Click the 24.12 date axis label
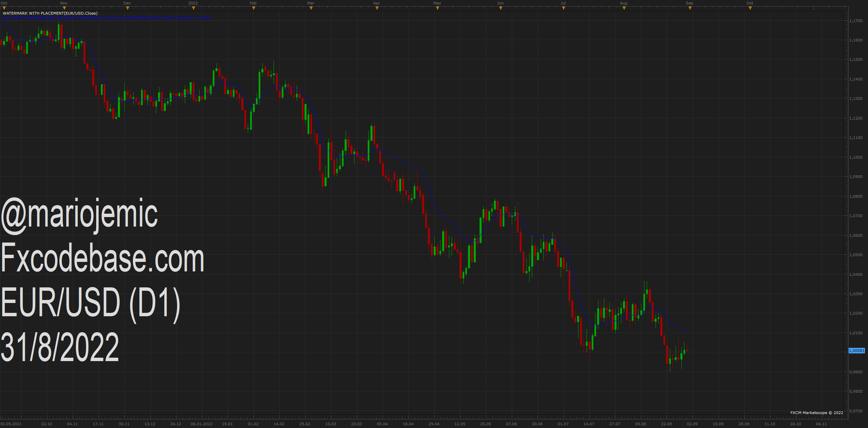868x428 pixels. pyautogui.click(x=176, y=424)
